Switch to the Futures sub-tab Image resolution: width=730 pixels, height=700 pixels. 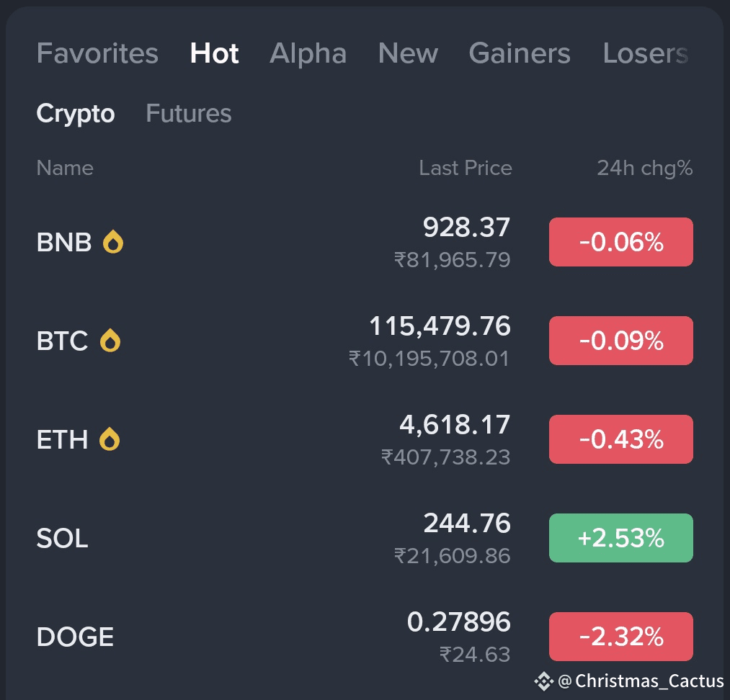(x=189, y=114)
